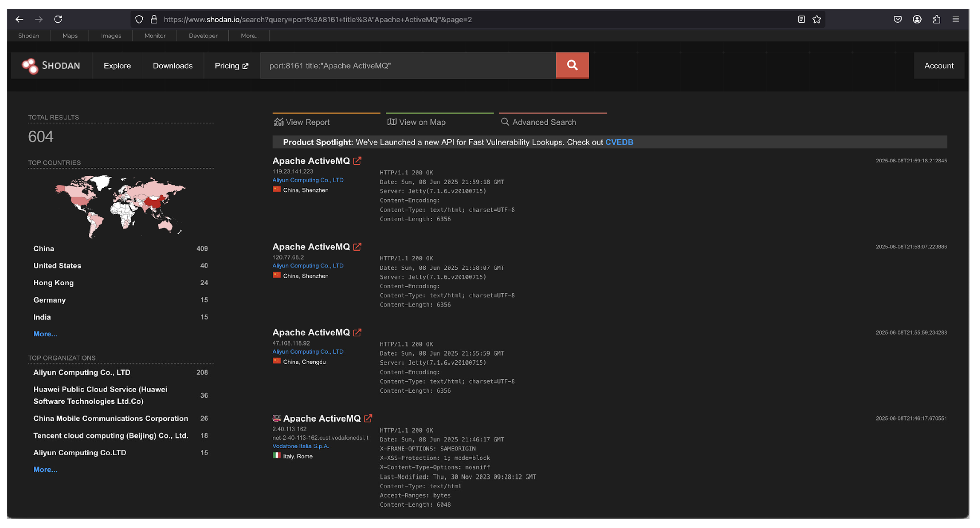Click the red search magnifier button
Image resolution: width=980 pixels, height=528 pixels.
click(x=572, y=66)
